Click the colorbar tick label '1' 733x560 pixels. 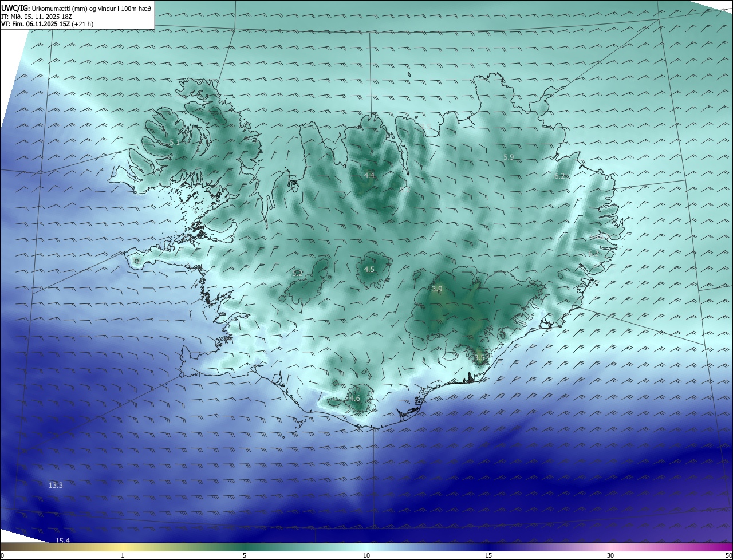click(123, 555)
